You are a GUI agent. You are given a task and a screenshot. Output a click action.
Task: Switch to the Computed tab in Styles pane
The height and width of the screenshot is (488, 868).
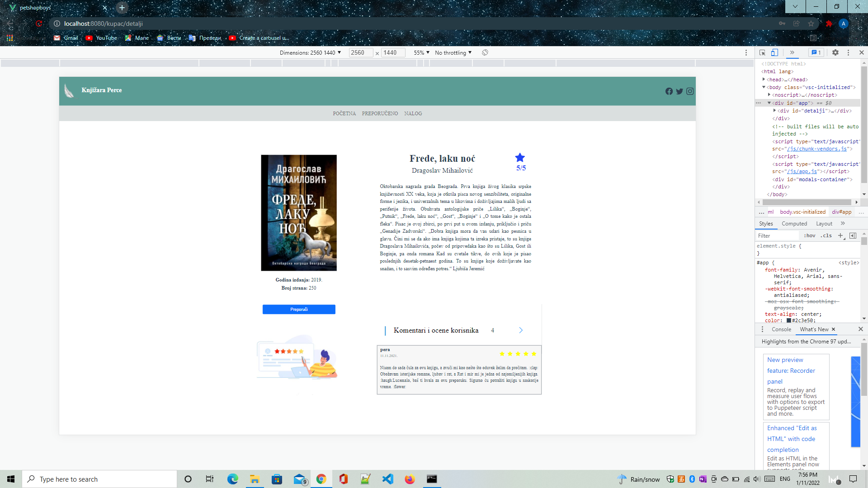(x=794, y=223)
